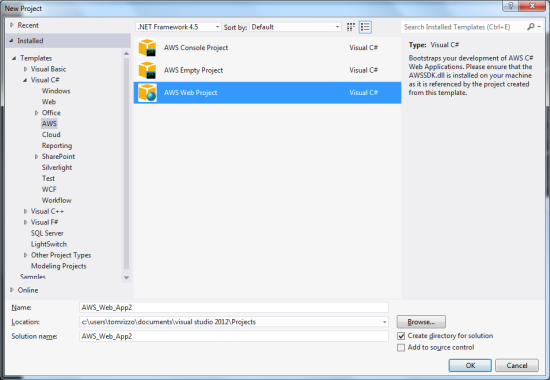Open the Sort by Default dropdown
Screen dimensions: 550x380
click(x=295, y=27)
